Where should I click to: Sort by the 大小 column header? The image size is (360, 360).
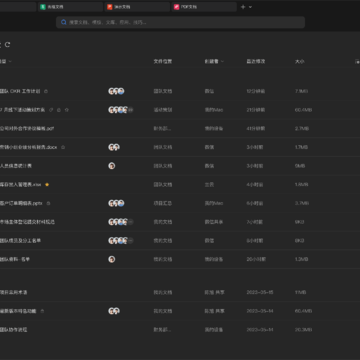[x=300, y=61]
